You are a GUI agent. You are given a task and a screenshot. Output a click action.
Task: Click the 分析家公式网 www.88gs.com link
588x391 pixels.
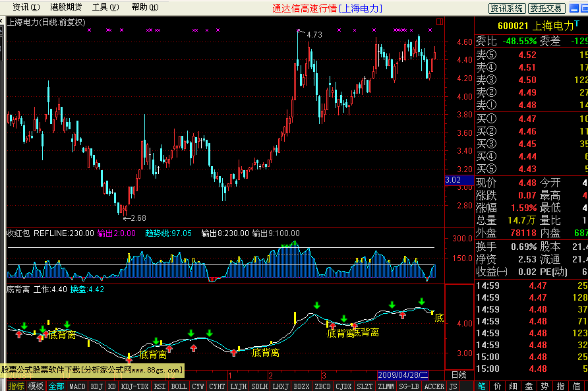132,370
